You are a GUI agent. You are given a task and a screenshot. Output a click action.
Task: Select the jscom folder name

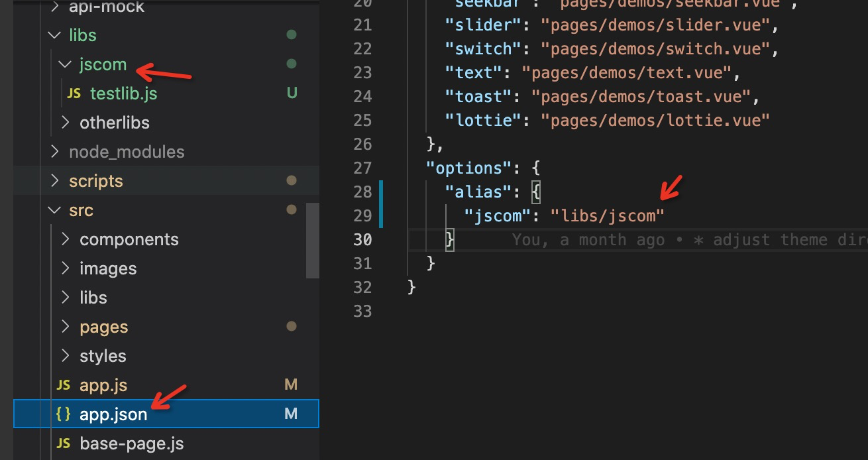click(x=103, y=64)
